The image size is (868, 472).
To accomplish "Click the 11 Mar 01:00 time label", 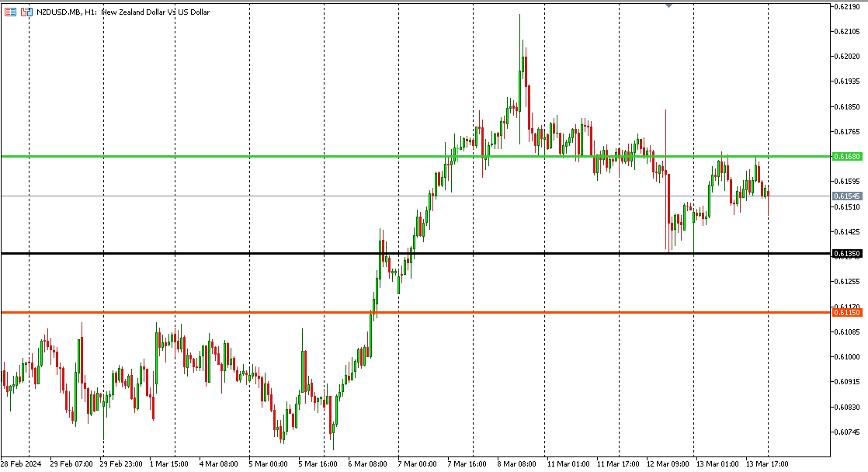I will pyautogui.click(x=568, y=463).
